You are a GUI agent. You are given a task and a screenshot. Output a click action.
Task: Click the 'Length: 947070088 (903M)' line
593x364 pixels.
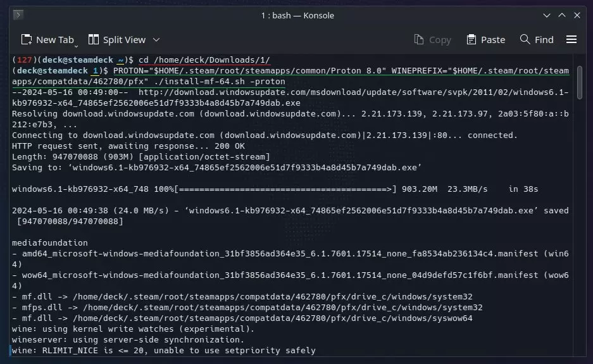click(x=141, y=156)
